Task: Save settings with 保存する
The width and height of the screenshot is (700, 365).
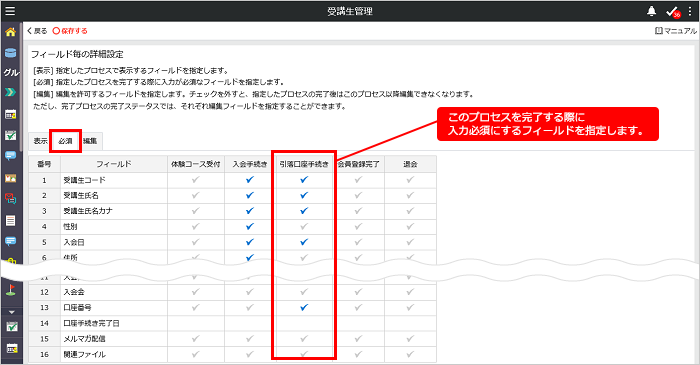Action: (x=70, y=31)
